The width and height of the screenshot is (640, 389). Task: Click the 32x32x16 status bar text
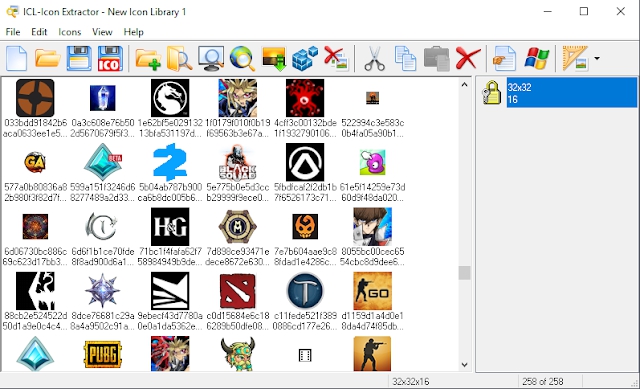pos(411,382)
